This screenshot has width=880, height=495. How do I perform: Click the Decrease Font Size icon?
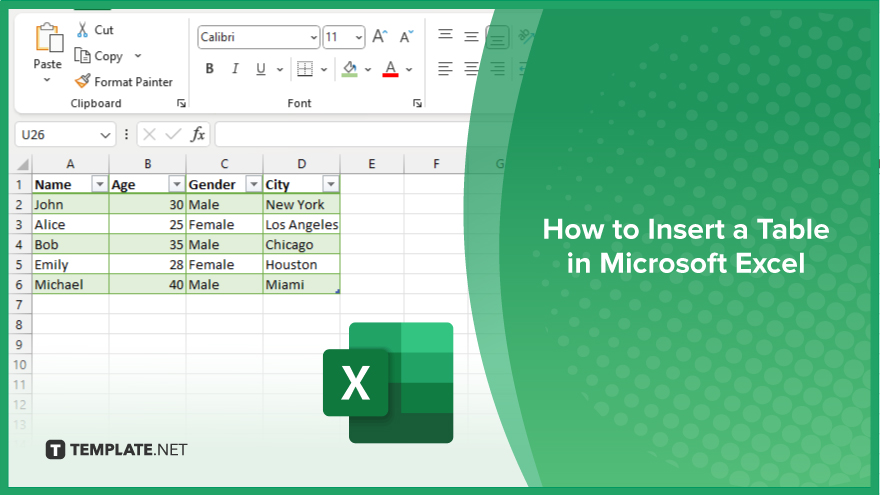[x=406, y=36]
